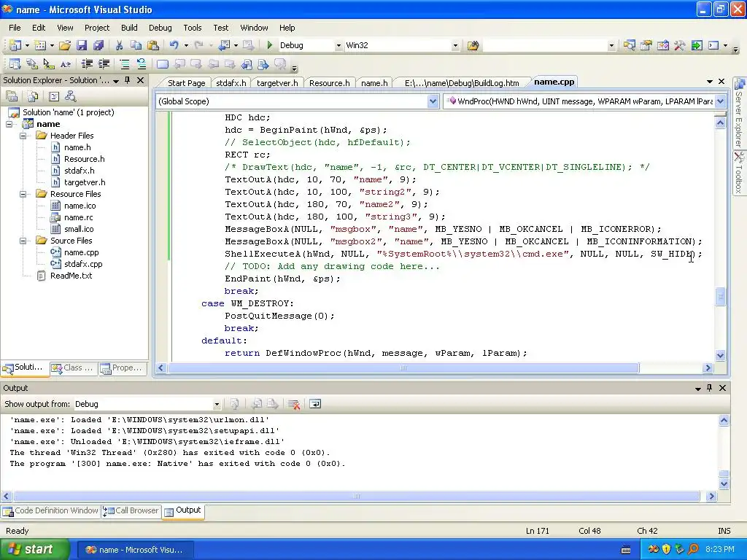Click the Windows start button
747x560 pixels.
pyautogui.click(x=34, y=550)
